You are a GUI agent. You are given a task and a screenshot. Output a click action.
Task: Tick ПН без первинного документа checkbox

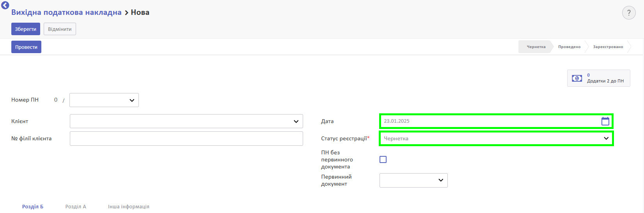click(383, 159)
